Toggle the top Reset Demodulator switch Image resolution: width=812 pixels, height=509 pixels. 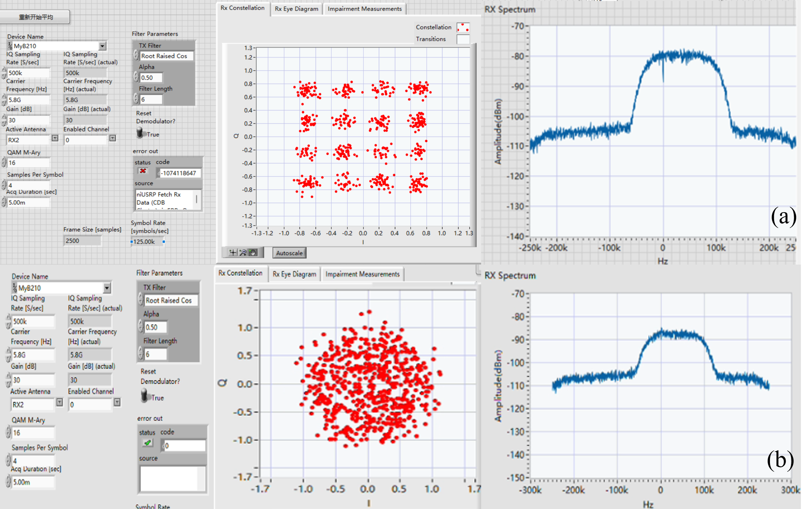(140, 133)
